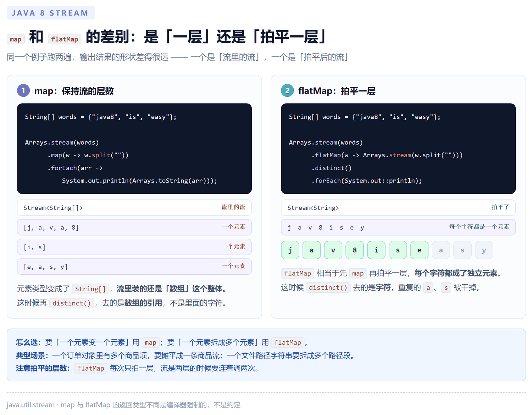Select the "[e, a, s, y]" output row
The height and width of the screenshot is (415, 532).
tap(134, 267)
